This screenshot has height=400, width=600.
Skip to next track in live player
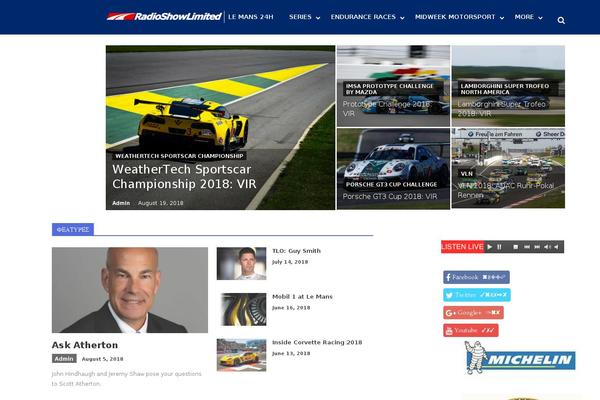tap(537, 247)
